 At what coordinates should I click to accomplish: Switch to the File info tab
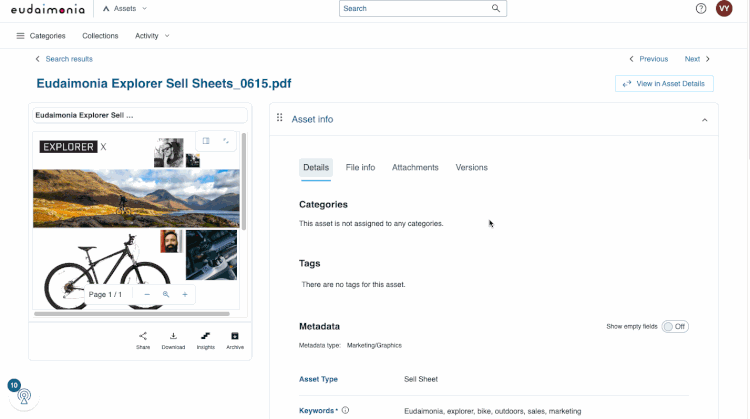coord(360,167)
